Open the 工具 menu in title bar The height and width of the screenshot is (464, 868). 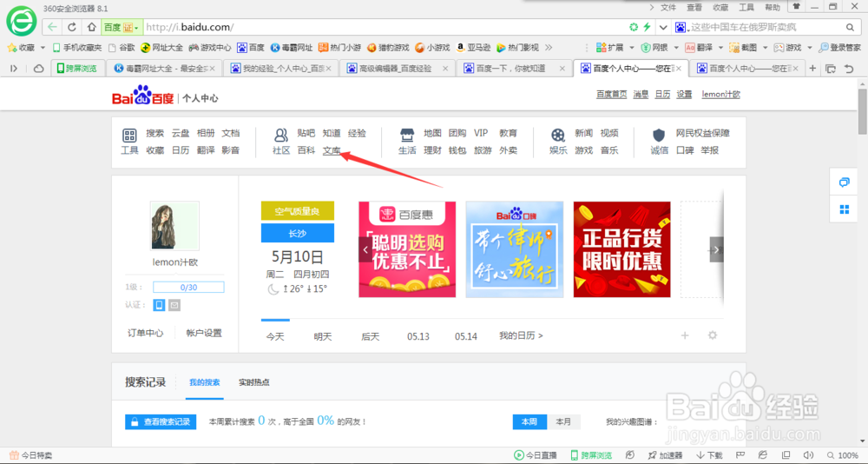(746, 7)
